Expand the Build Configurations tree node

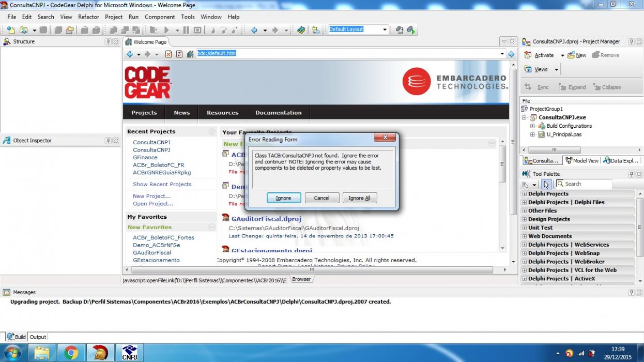[532, 126]
